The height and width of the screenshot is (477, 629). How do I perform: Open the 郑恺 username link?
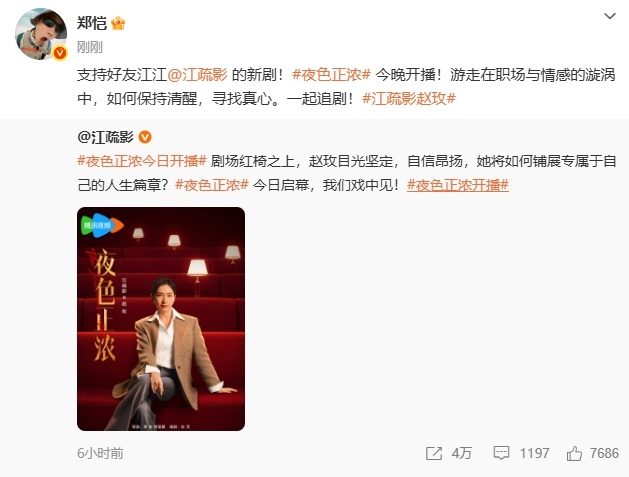point(92,23)
